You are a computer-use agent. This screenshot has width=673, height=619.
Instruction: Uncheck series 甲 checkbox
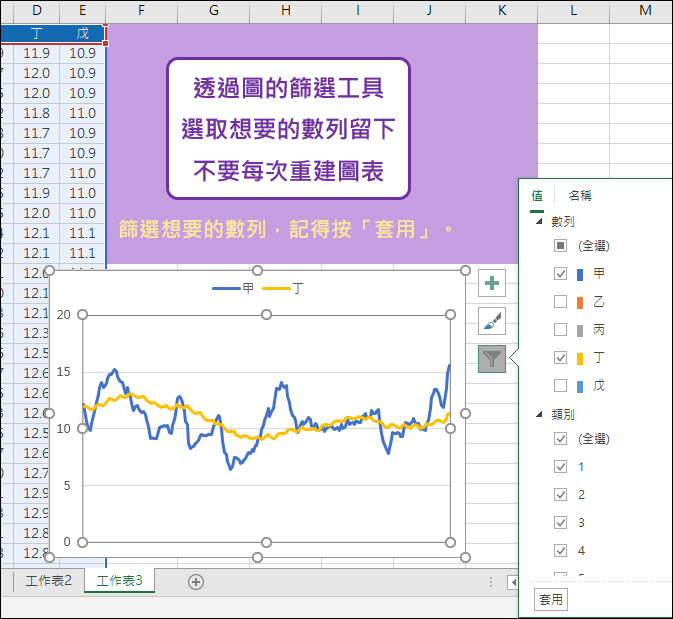point(560,274)
